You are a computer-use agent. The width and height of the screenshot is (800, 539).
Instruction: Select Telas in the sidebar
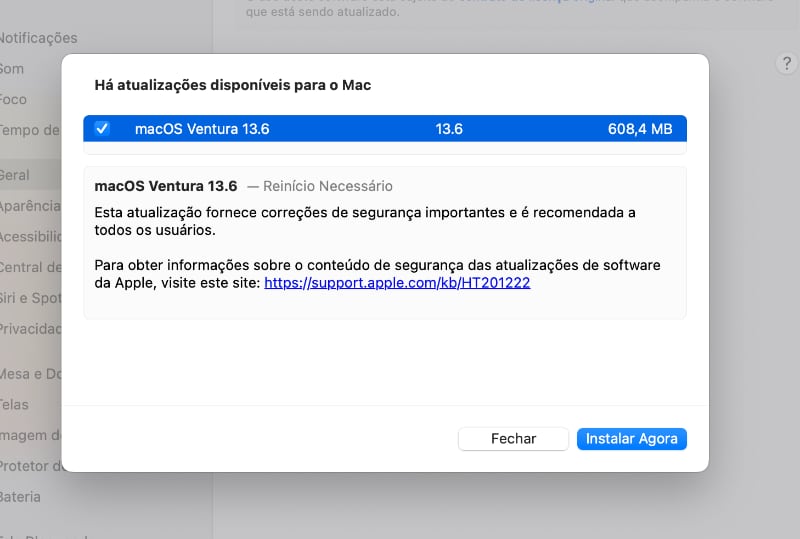pyautogui.click(x=15, y=405)
